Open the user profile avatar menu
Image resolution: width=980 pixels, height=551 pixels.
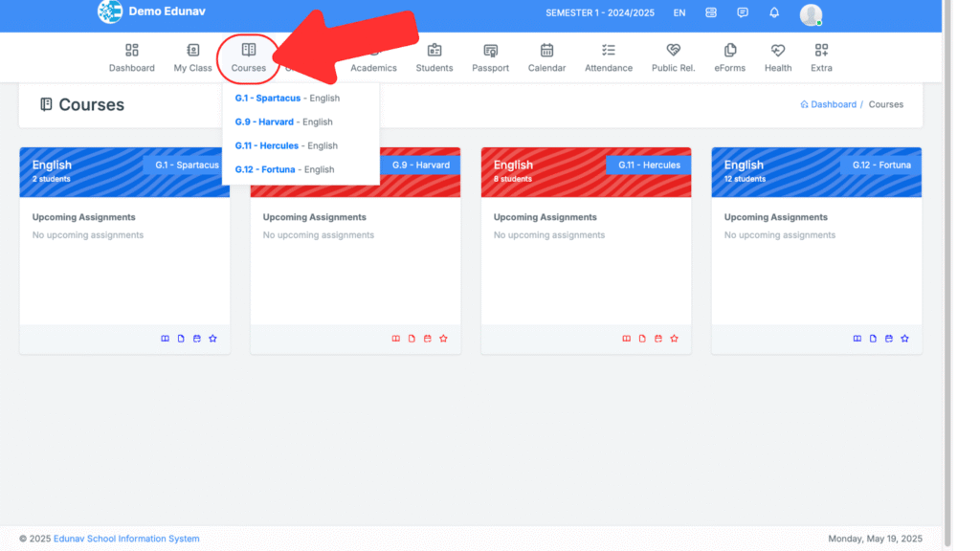coord(811,13)
